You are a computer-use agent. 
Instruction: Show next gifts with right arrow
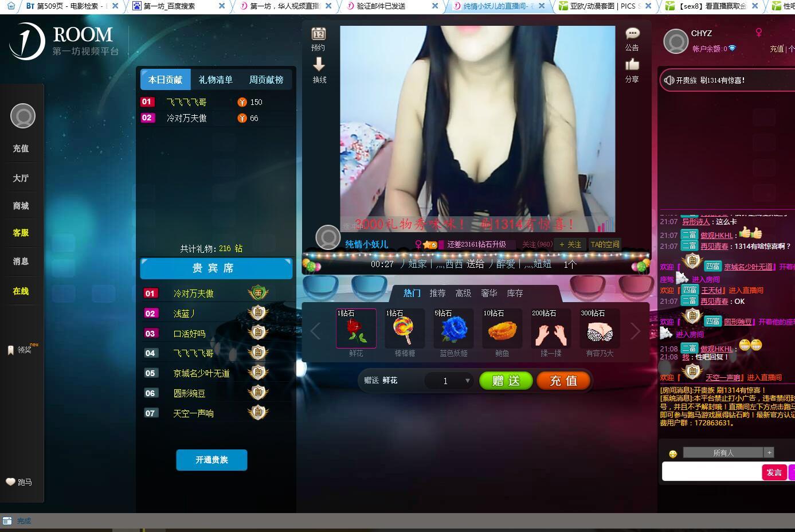(635, 331)
